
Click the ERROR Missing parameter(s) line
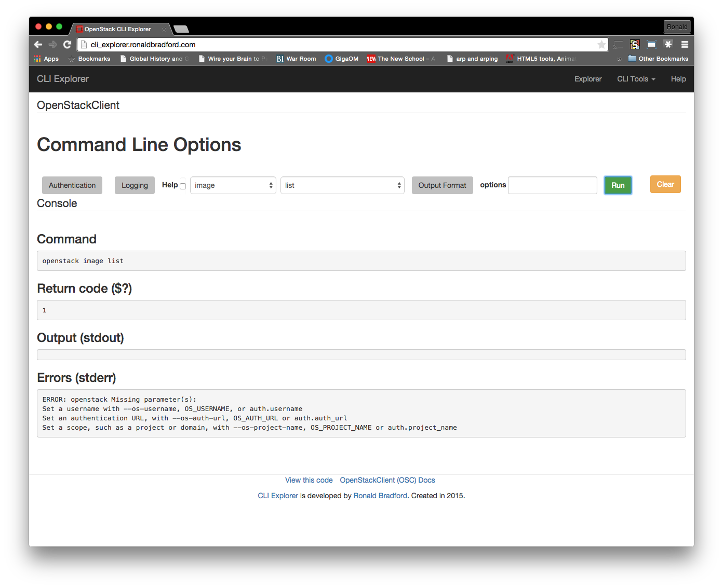(119, 400)
